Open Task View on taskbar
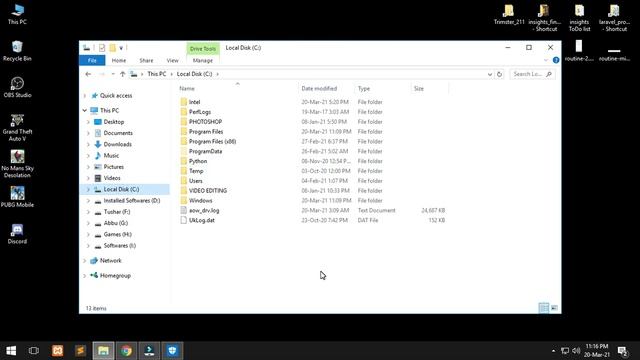Viewport: 640px width, 360px height. (x=34, y=351)
